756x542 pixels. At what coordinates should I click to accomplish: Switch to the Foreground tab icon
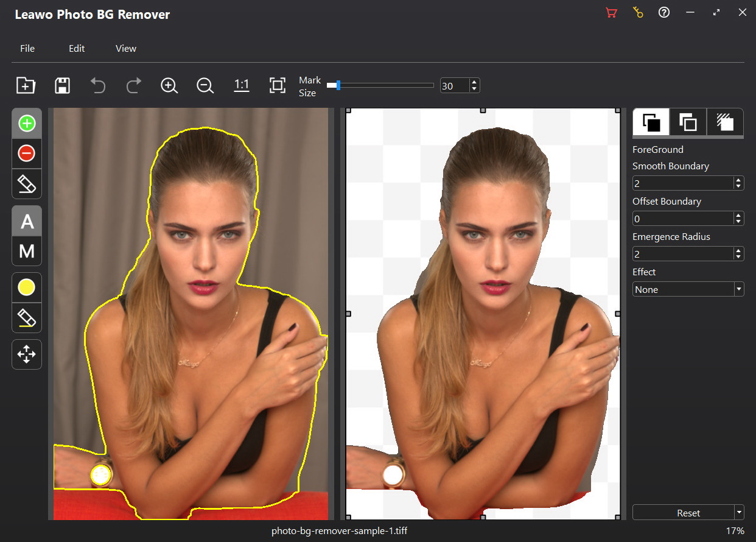(x=651, y=122)
